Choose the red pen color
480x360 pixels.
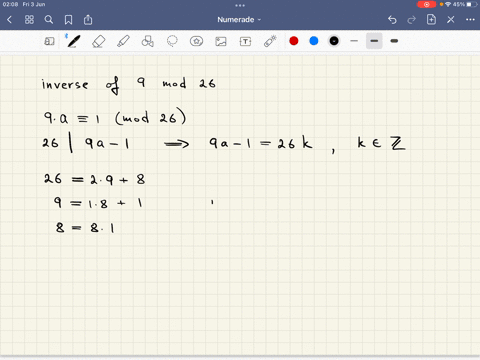(x=294, y=41)
